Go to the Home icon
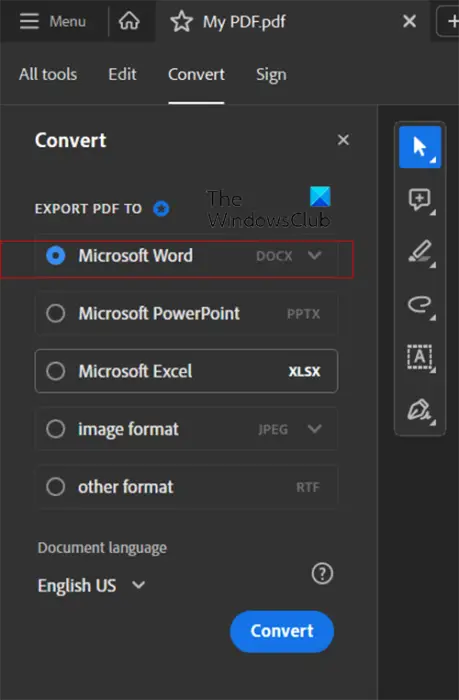Image resolution: width=459 pixels, height=700 pixels. coord(129,21)
